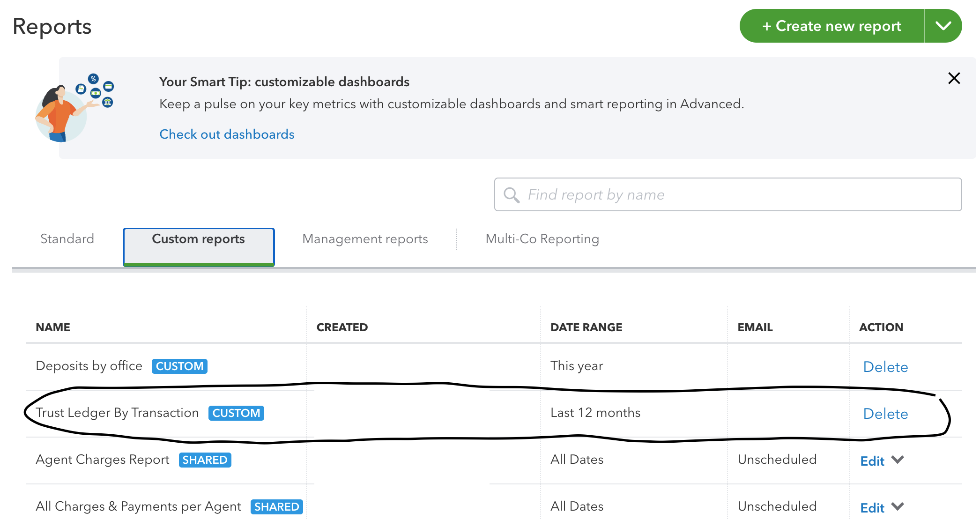Image resolution: width=980 pixels, height=520 pixels.
Task: Expand Edit options for All Charges & Payments
Action: (x=898, y=507)
